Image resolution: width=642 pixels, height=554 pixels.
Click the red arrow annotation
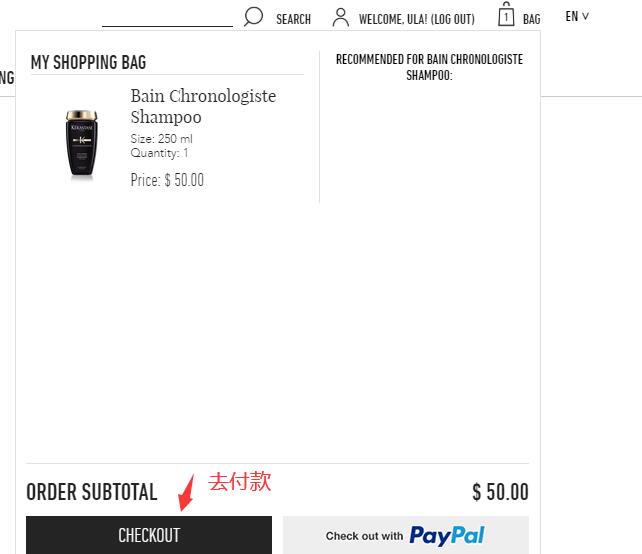[x=186, y=492]
